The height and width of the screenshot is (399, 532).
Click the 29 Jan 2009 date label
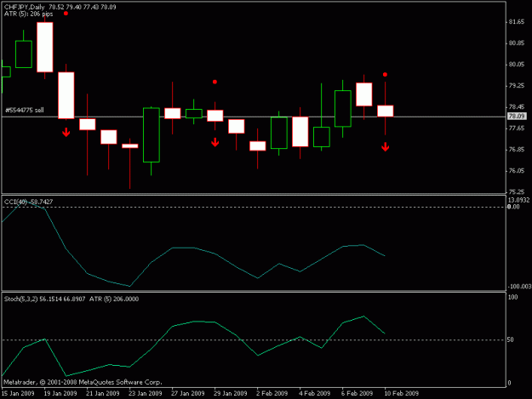click(x=231, y=394)
